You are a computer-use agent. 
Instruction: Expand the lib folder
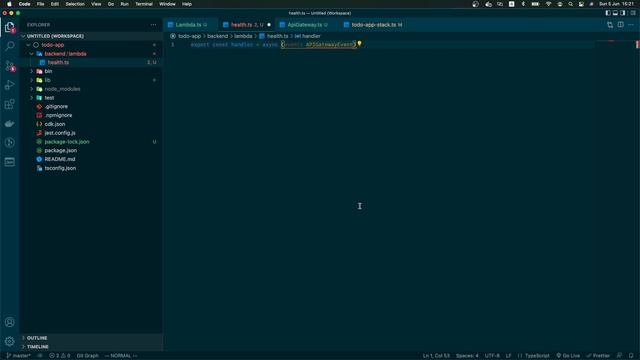coord(31,80)
